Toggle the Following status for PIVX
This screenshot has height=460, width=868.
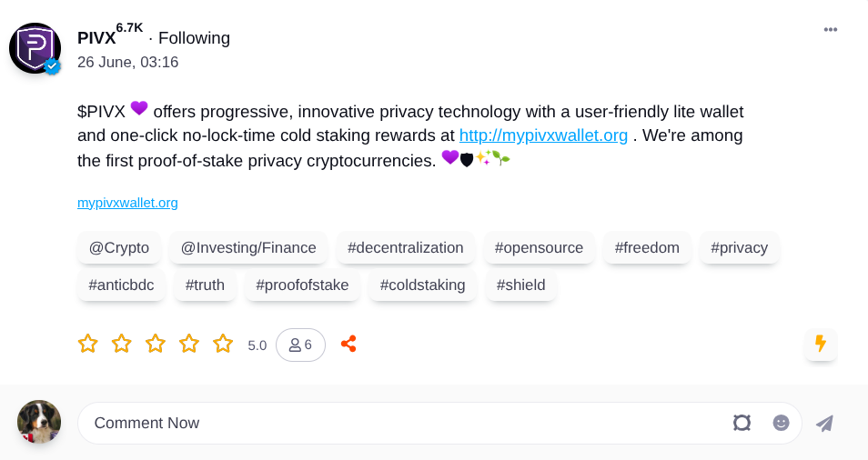tap(194, 38)
